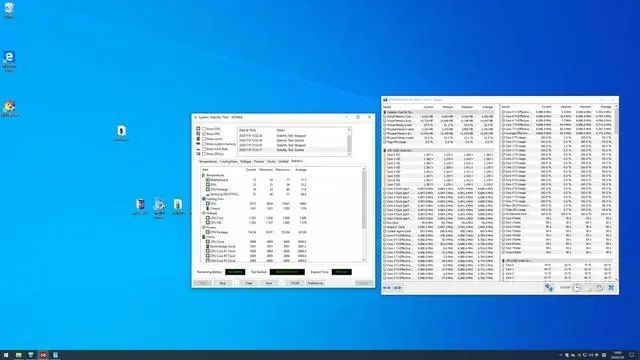The image size is (640, 360).
Task: Toggle Stress system memory checkbox
Action: click(204, 144)
